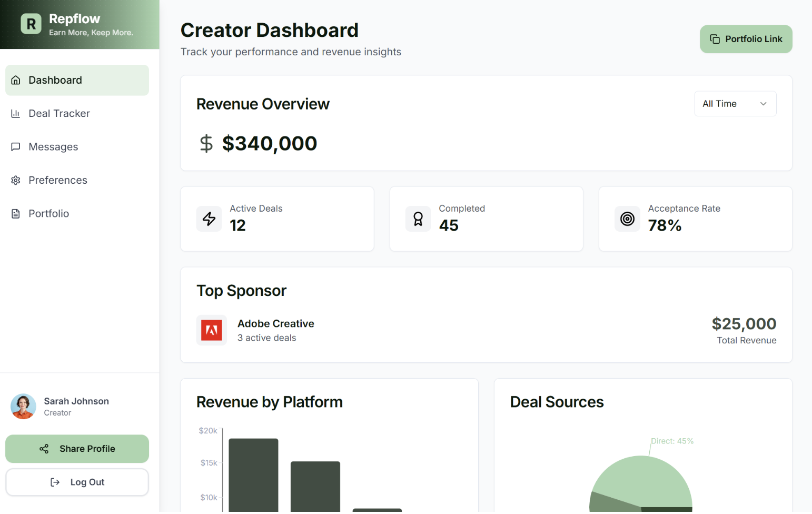The height and width of the screenshot is (514, 812).
Task: Click the dollar sign revenue icon
Action: pos(206,143)
